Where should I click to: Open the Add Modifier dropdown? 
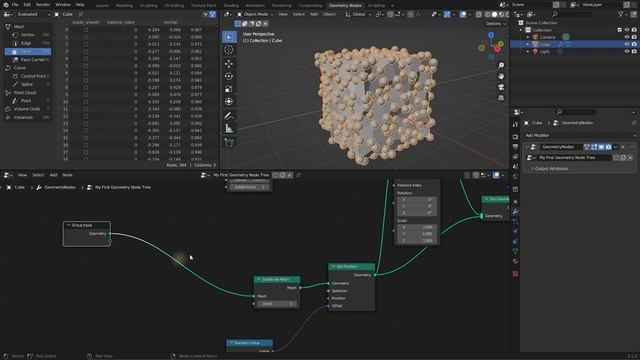coord(580,135)
